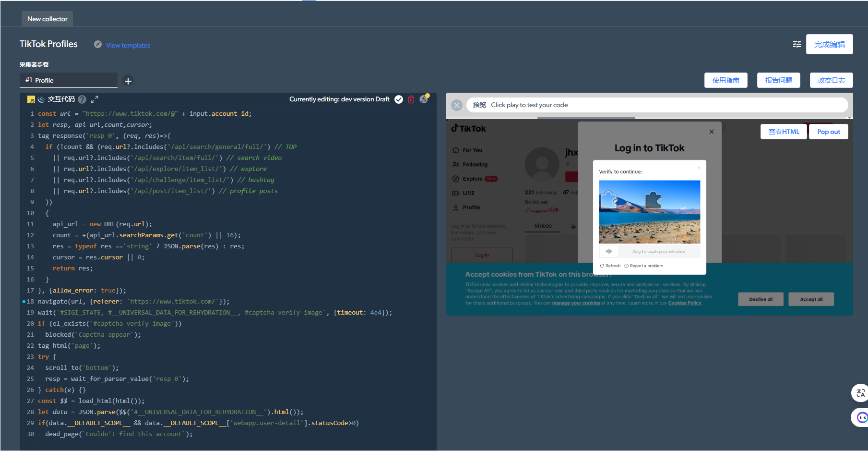
Task: Open Following in the TikTok sidebar
Action: click(475, 164)
